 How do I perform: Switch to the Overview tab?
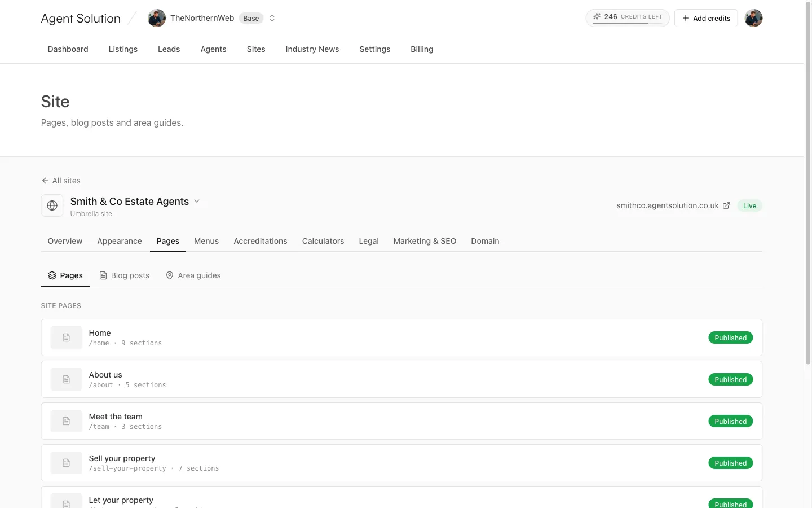tap(65, 241)
